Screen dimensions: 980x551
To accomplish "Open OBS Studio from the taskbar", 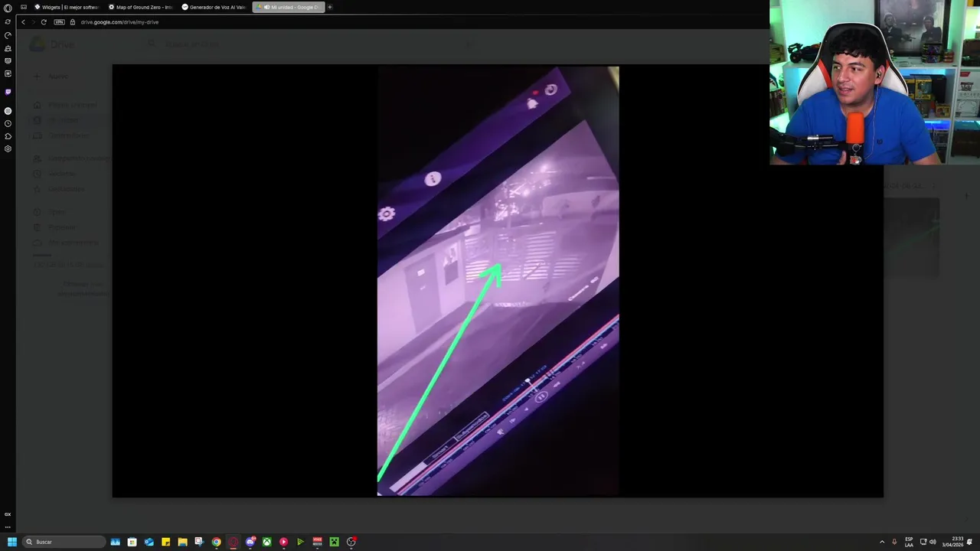I will point(351,542).
